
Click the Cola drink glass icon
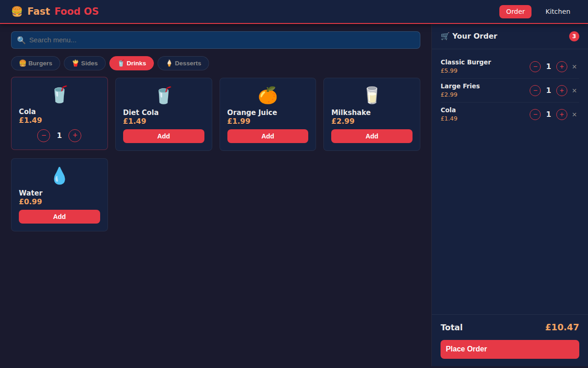point(59,94)
